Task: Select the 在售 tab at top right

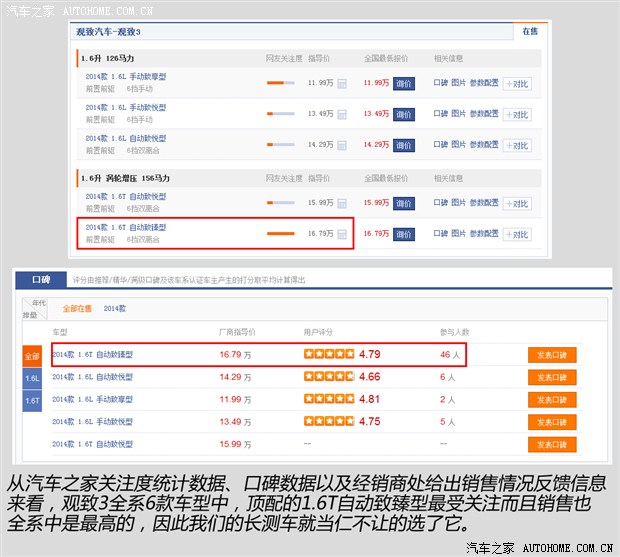Action: pos(529,32)
